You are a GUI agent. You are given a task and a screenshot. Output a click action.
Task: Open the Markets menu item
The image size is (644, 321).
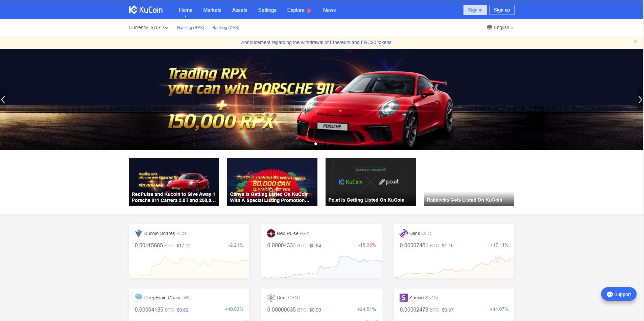(x=212, y=10)
